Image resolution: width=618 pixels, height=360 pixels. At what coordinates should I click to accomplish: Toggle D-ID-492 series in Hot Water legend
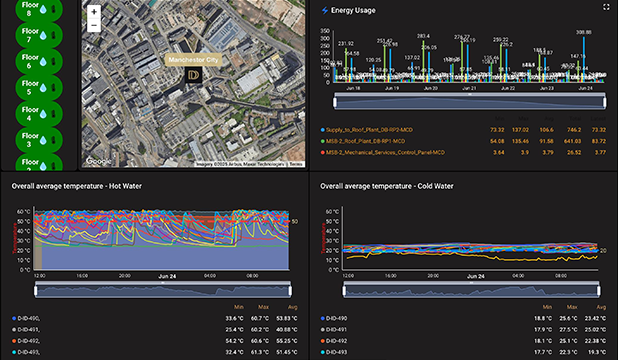pyautogui.click(x=26, y=341)
